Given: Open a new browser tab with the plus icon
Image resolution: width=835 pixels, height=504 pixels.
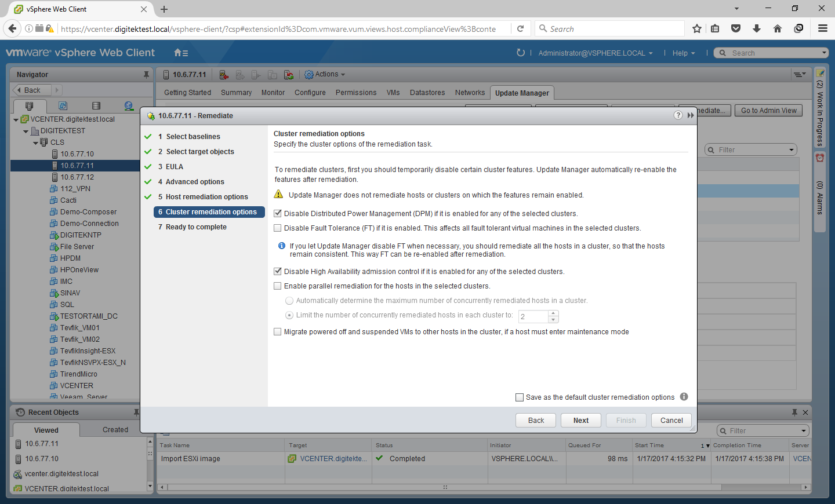Looking at the screenshot, I should coord(164,9).
